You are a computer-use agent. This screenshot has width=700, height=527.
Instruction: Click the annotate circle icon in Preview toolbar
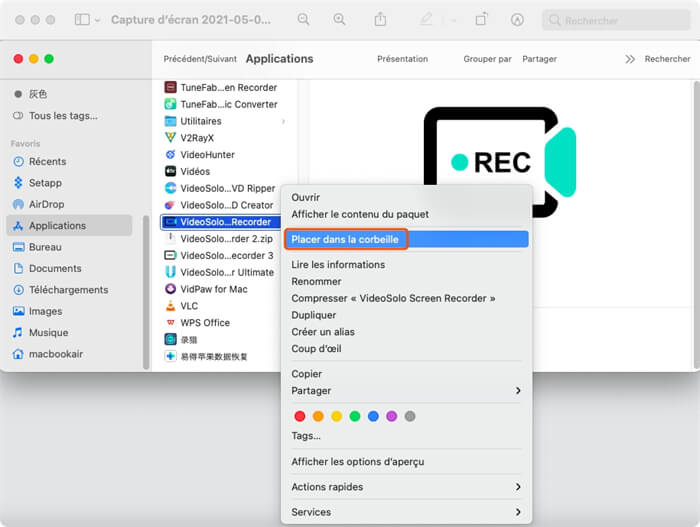click(517, 20)
